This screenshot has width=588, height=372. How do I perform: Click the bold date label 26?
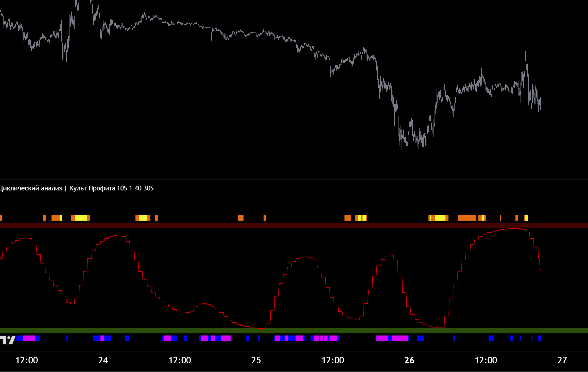[x=409, y=360]
